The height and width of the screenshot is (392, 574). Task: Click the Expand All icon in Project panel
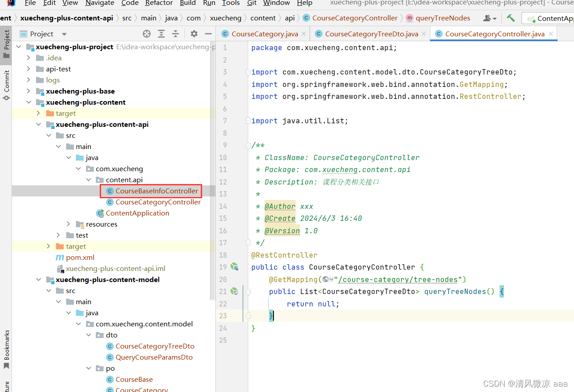[x=161, y=34]
